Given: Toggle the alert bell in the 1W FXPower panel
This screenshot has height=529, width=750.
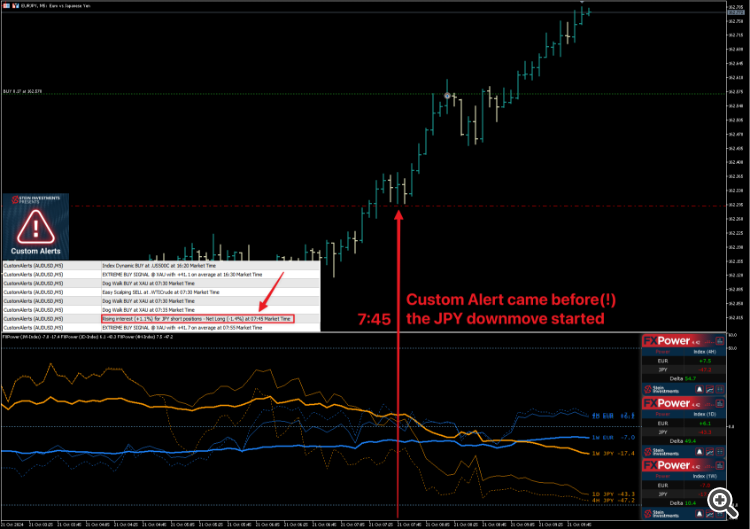Looking at the screenshot, I should click(699, 514).
